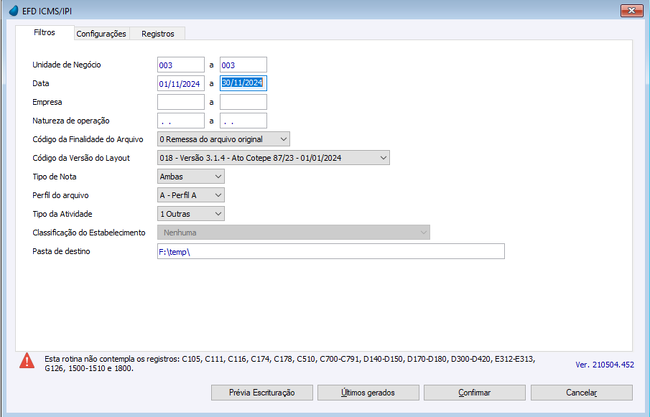Open the Tipo da Atividade dropdown
The height and width of the screenshot is (417, 650).
(191, 214)
